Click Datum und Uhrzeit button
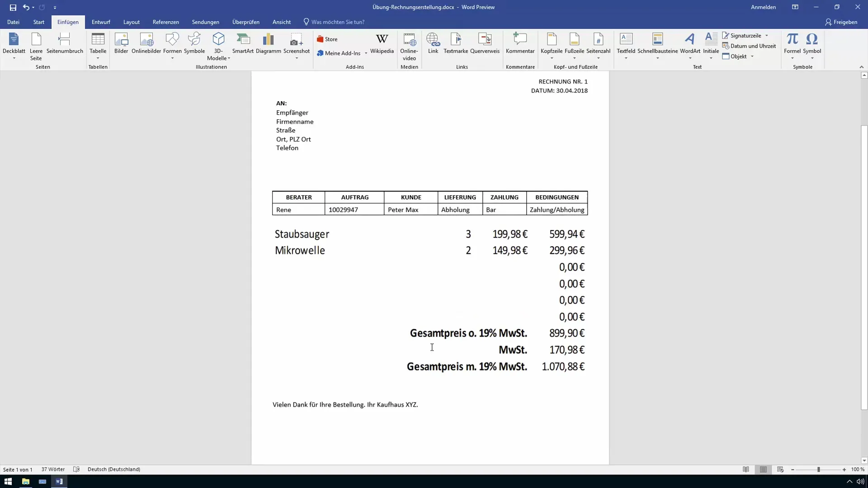 (749, 46)
